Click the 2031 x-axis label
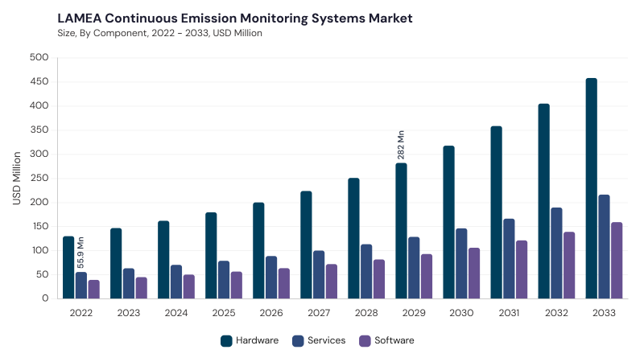The image size is (644, 362). tap(509, 313)
